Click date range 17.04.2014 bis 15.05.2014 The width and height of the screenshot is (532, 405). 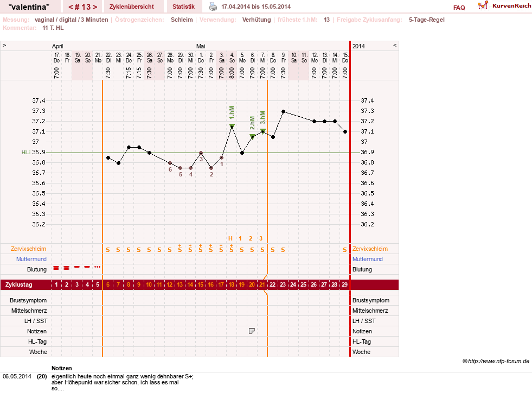click(x=256, y=7)
